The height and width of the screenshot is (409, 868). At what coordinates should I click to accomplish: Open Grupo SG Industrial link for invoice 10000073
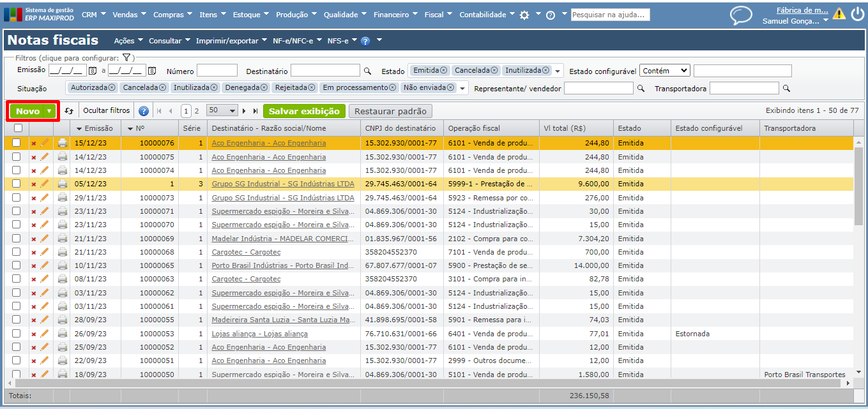(282, 198)
